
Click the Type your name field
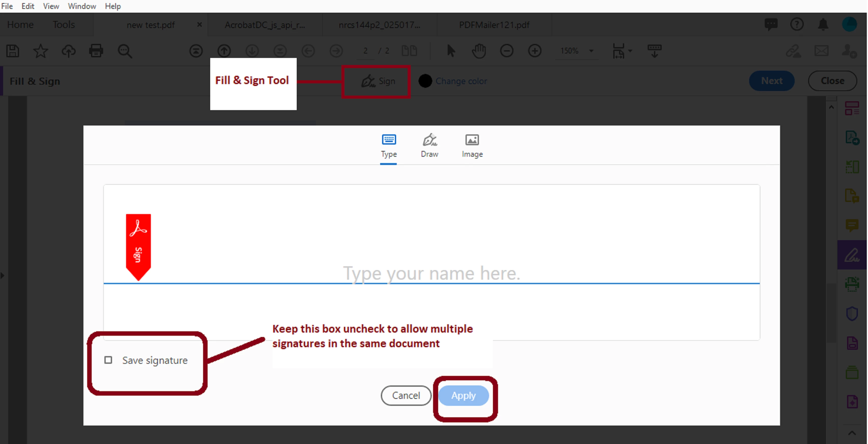431,273
